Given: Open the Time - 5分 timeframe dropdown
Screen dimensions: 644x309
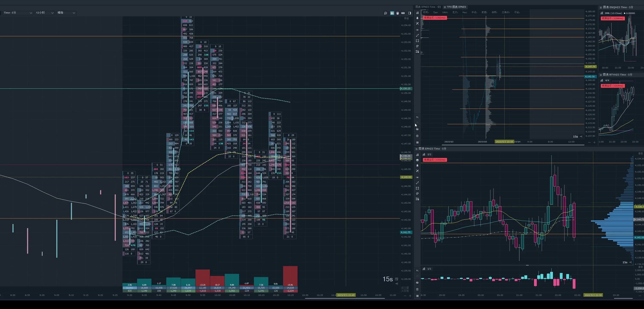Looking at the screenshot, I should [17, 13].
